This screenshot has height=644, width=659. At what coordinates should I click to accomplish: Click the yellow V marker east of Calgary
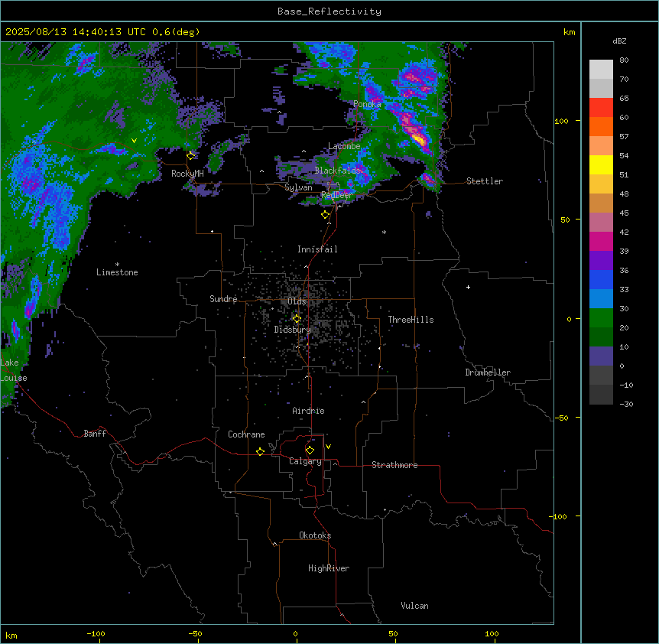pyautogui.click(x=328, y=447)
